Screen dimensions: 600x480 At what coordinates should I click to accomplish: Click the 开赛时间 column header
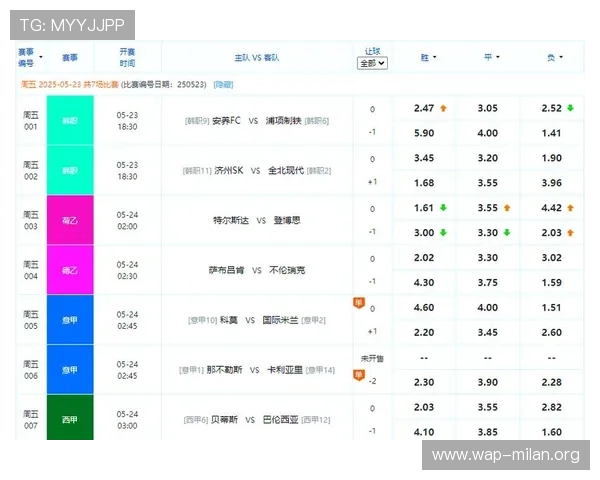[x=127, y=57]
